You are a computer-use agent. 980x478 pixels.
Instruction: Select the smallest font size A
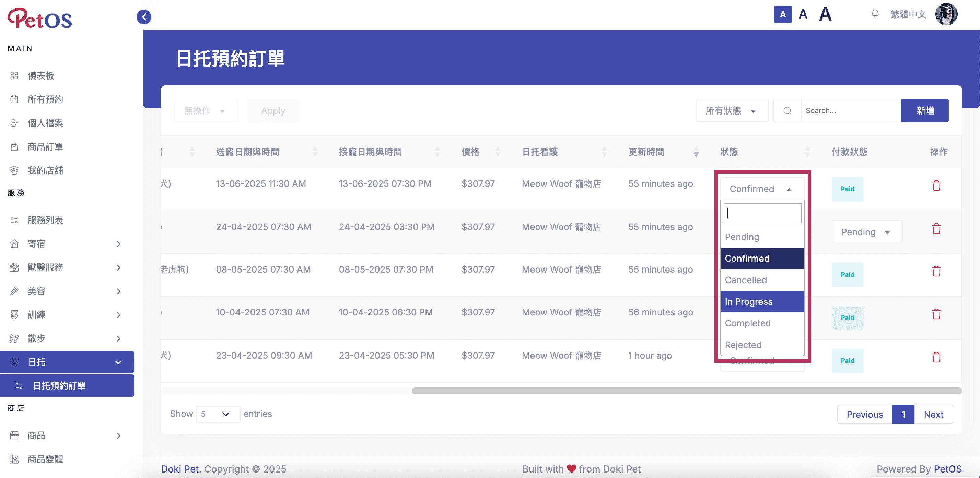tap(783, 14)
